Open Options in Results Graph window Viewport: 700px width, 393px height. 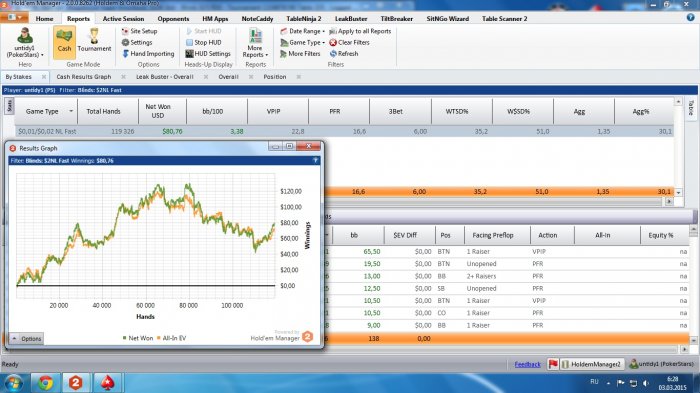[x=27, y=339]
